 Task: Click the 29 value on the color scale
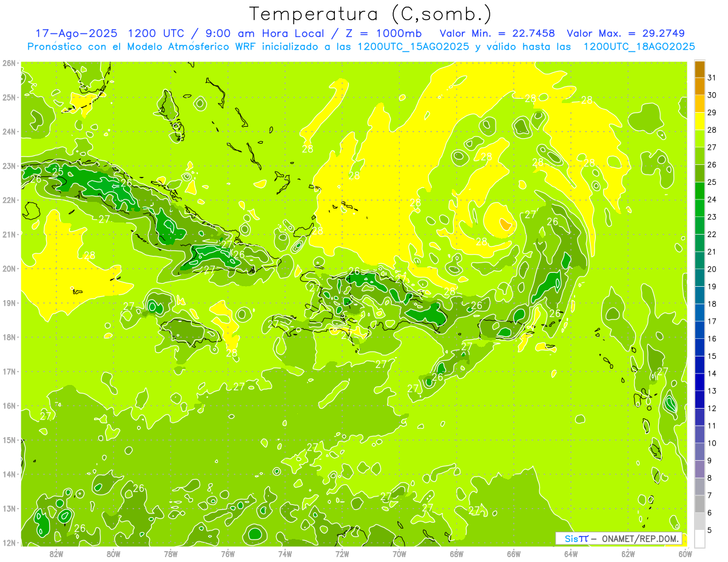712,113
